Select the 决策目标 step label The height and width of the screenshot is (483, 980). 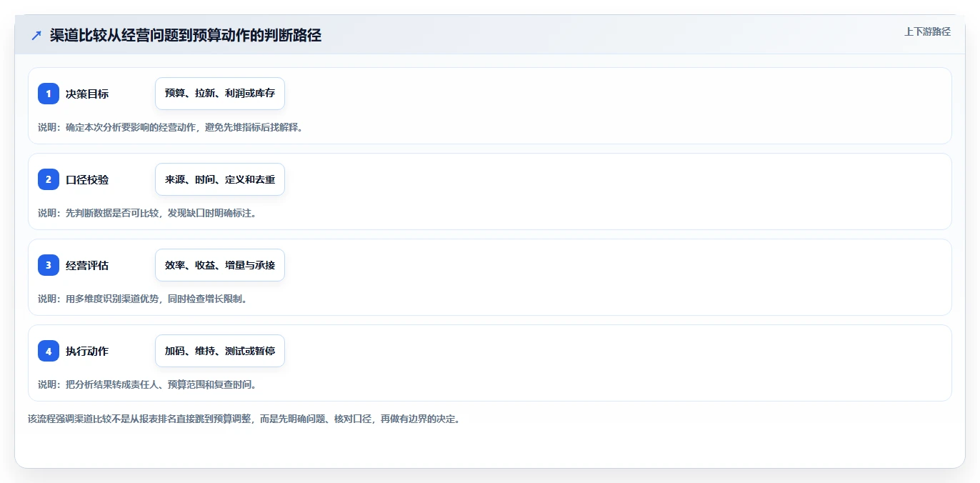[87, 94]
